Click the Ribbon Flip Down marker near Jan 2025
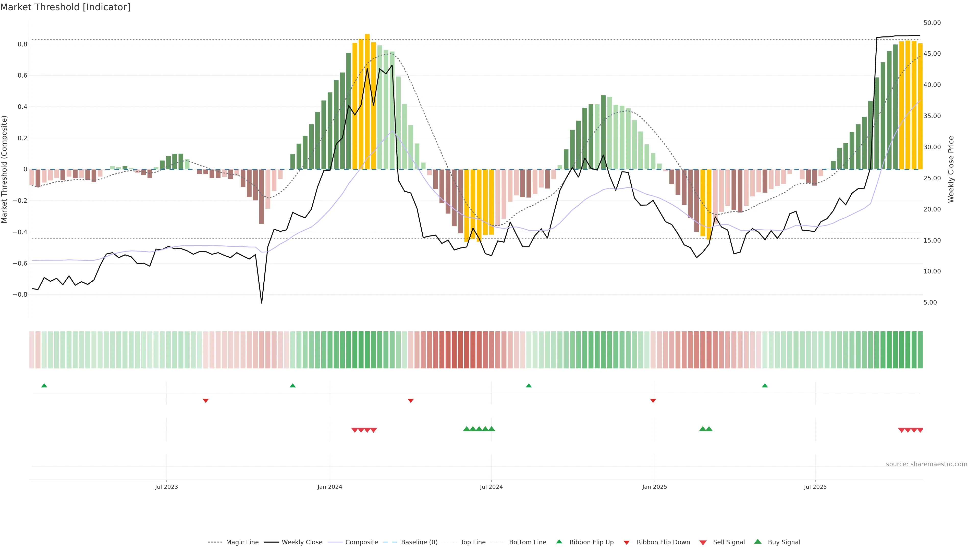 click(653, 401)
